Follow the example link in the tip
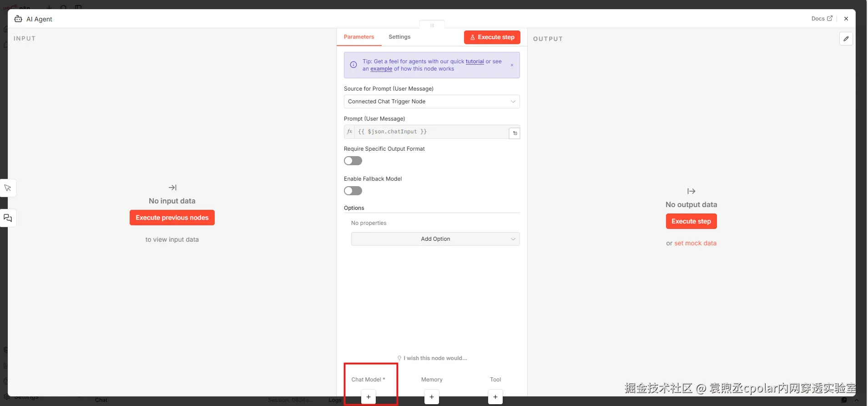This screenshot has width=868, height=406. (381, 69)
